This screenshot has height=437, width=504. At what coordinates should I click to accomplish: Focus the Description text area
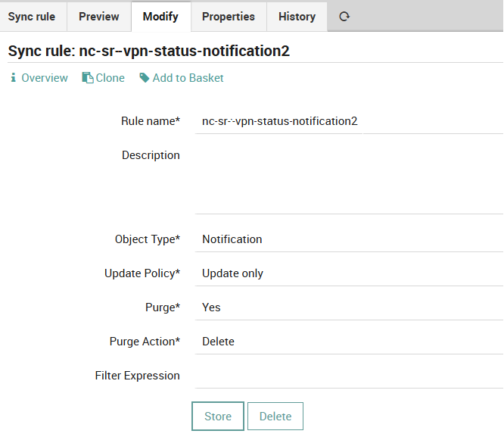tap(348, 178)
